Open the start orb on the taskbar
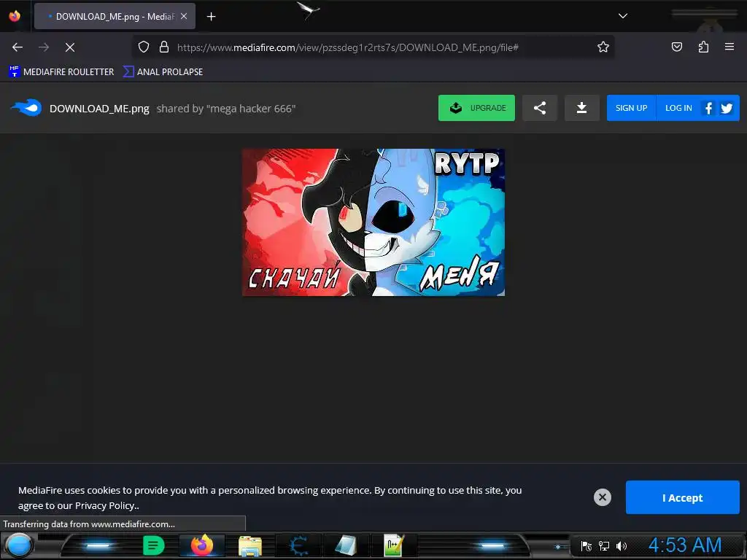This screenshot has height=560, width=747. tap(19, 545)
